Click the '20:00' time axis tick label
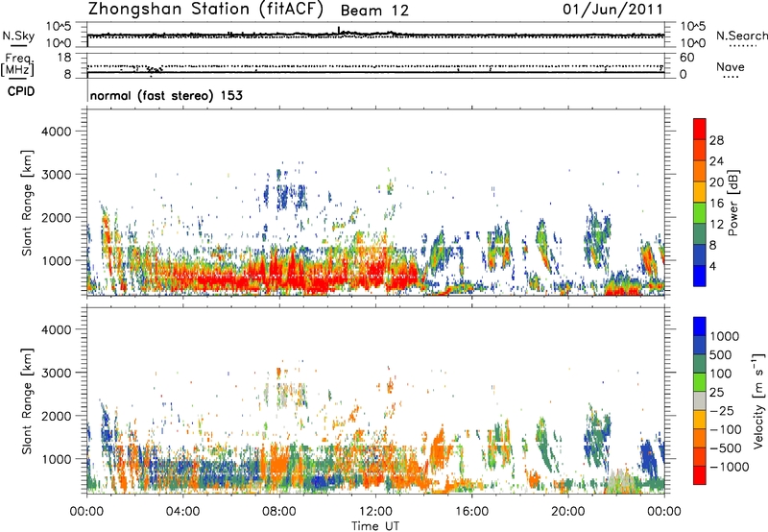 tap(568, 512)
